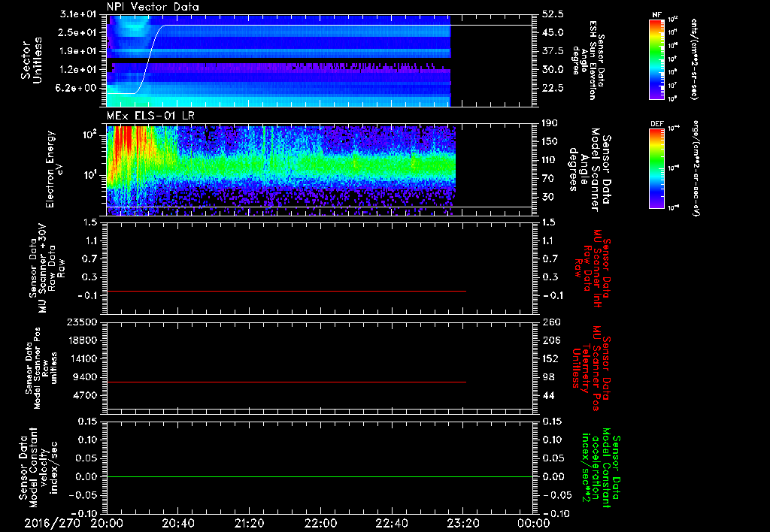Click the '4700' scanner position tick label
The image size is (770, 532).
85,395
